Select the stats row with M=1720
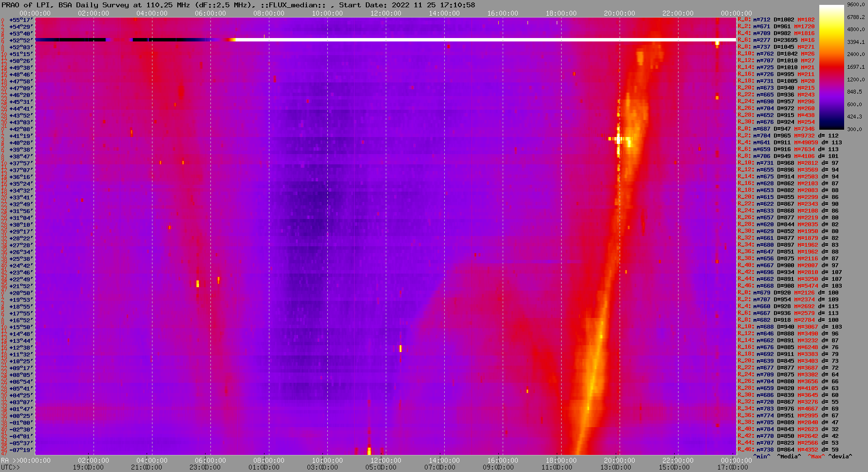The width and height of the screenshot is (868, 472). pos(776,26)
